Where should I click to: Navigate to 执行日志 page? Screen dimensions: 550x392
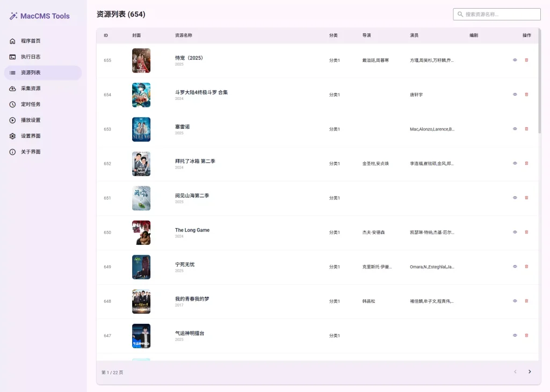click(31, 57)
